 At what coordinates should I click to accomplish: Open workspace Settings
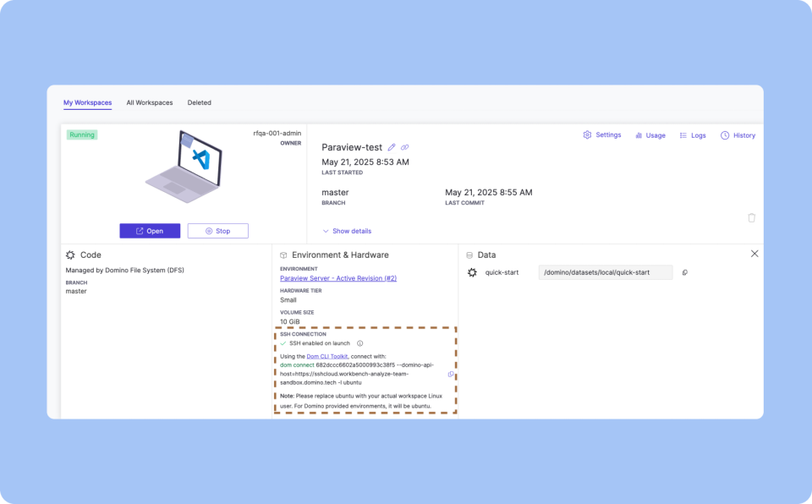tap(601, 134)
